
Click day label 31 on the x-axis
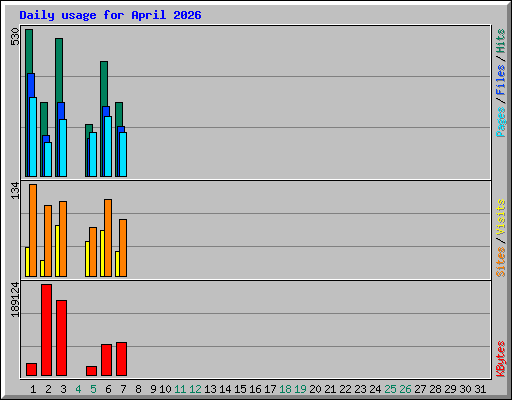(x=480, y=389)
